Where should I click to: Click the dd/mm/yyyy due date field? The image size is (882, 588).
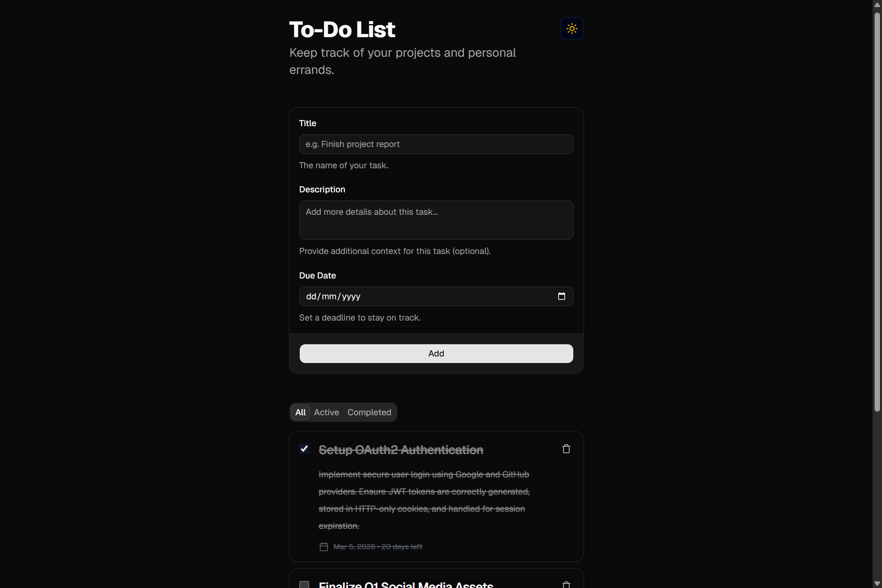click(408, 296)
